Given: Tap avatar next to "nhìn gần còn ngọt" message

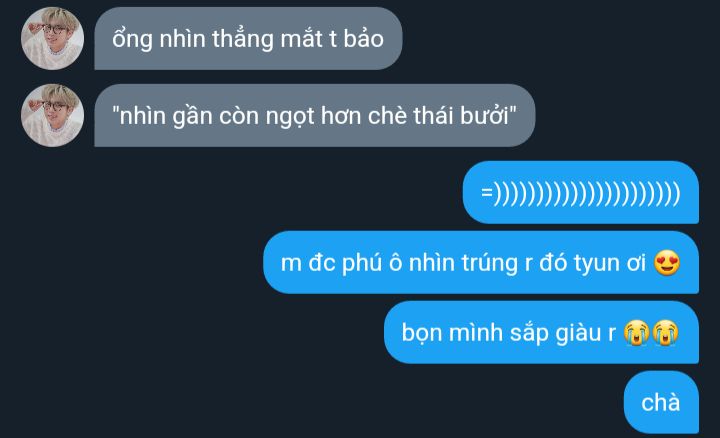Looking at the screenshot, I should click(52, 115).
